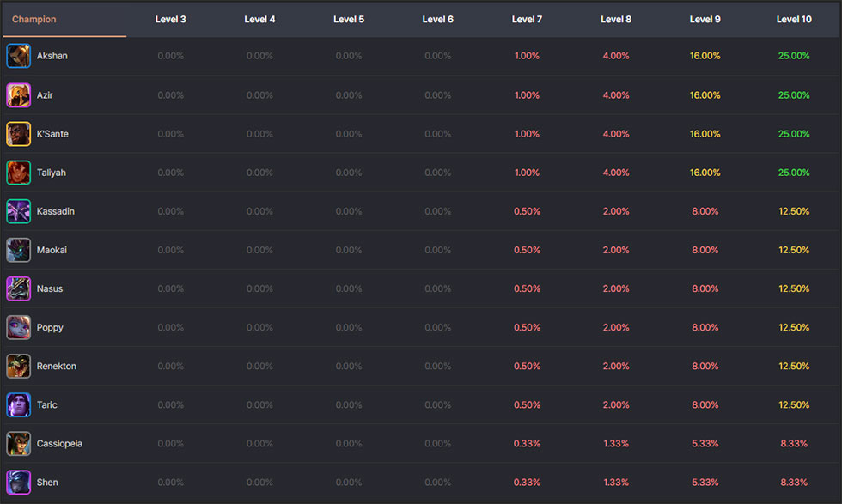Click the Renekton name link
This screenshot has height=504, width=842.
57,366
